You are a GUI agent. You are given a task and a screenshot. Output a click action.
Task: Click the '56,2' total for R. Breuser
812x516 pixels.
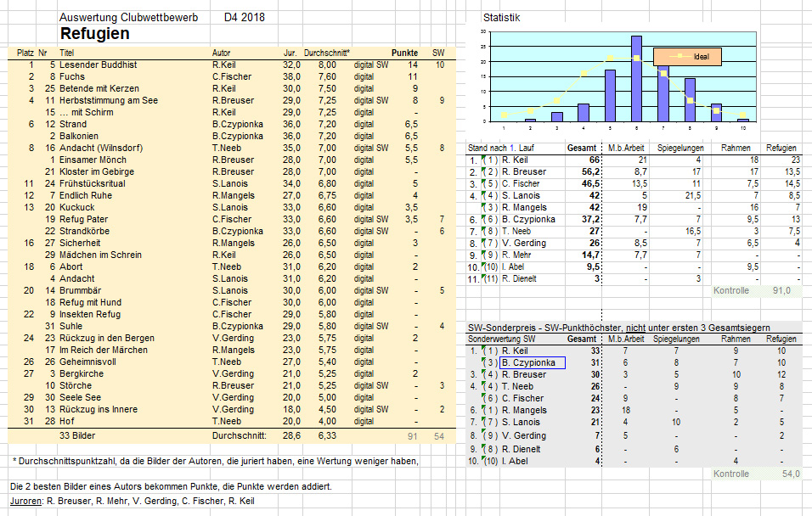[590, 171]
